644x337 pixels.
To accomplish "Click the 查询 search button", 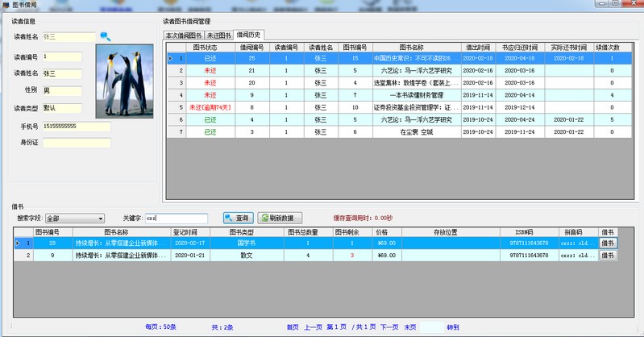I will 239,218.
